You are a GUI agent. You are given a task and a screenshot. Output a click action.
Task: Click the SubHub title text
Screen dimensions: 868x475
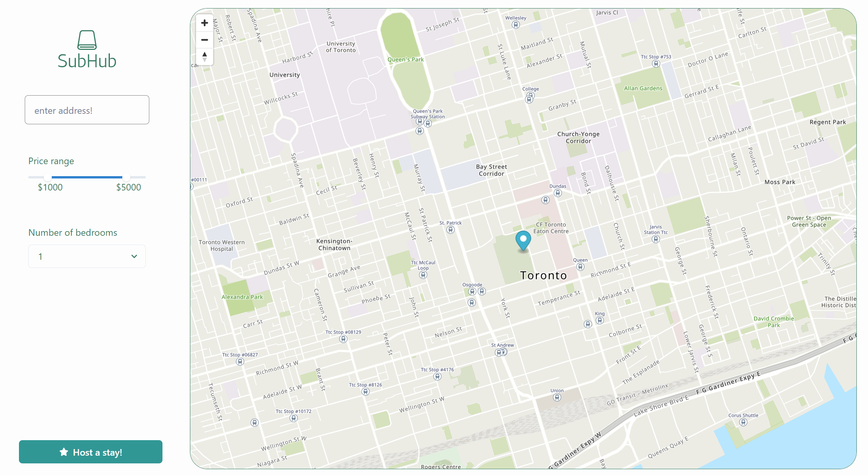coord(87,61)
